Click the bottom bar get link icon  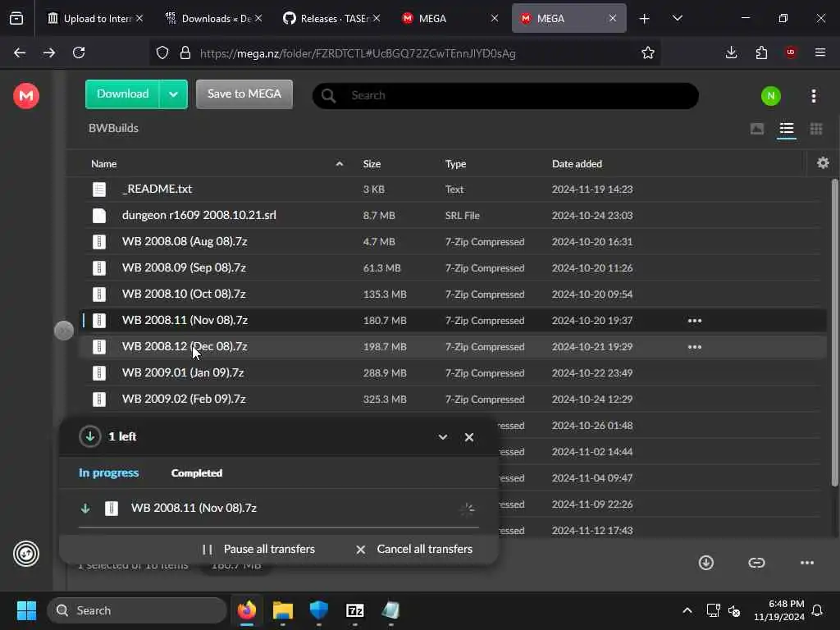click(756, 563)
